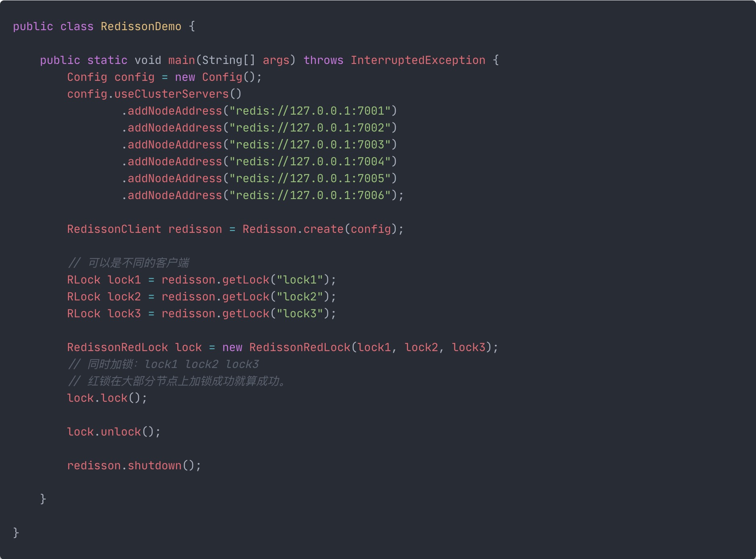Click the redis address ending in 7003

click(x=310, y=145)
